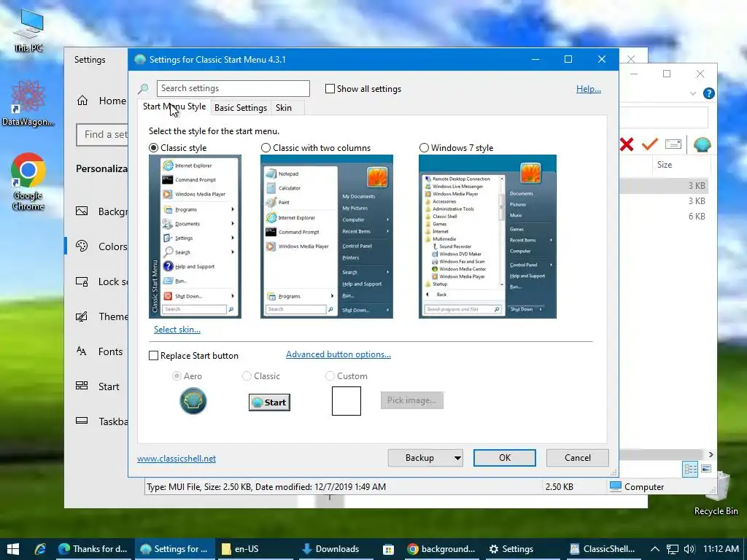Click the rename field icon in background toolbar

tap(673, 144)
